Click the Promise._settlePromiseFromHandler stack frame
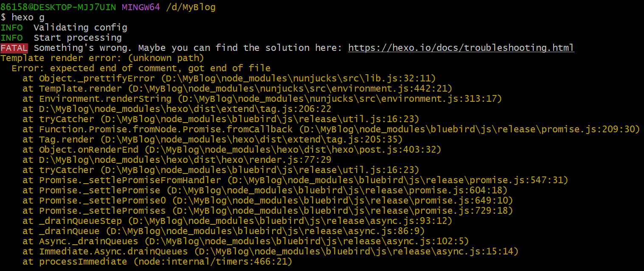The height and width of the screenshot is (271, 644). 295,180
